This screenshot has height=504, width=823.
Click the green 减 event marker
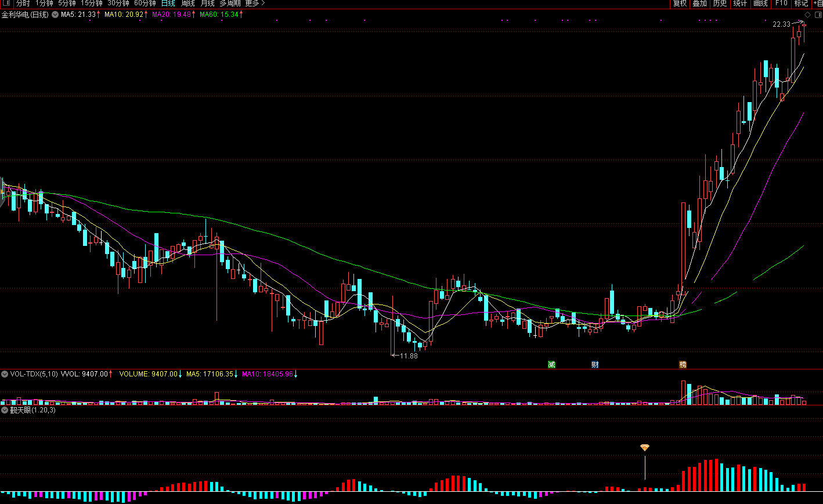551,365
